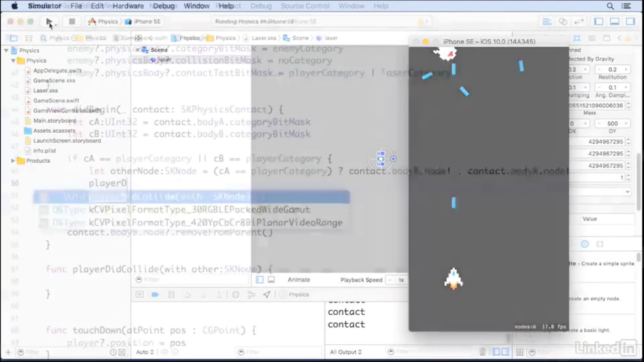Image resolution: width=644 pixels, height=362 pixels.
Task: Open the Window menu
Action: pyautogui.click(x=196, y=6)
